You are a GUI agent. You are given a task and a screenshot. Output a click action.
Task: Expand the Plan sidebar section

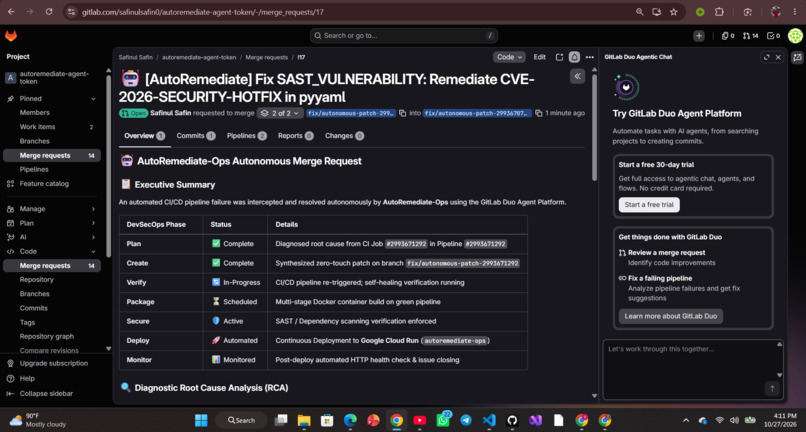tap(94, 223)
